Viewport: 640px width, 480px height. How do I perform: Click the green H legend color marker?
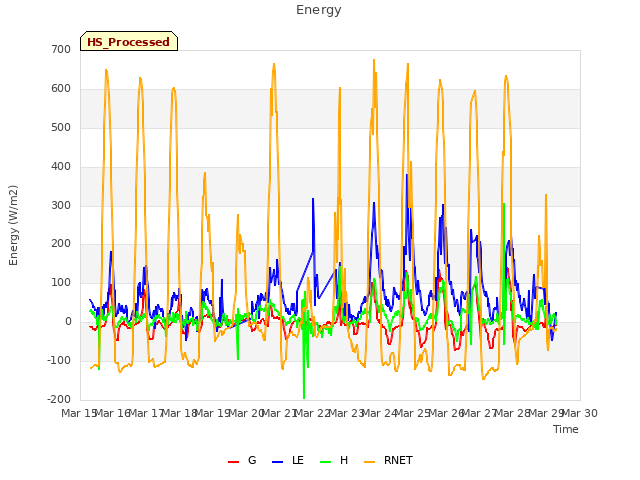pos(325,462)
